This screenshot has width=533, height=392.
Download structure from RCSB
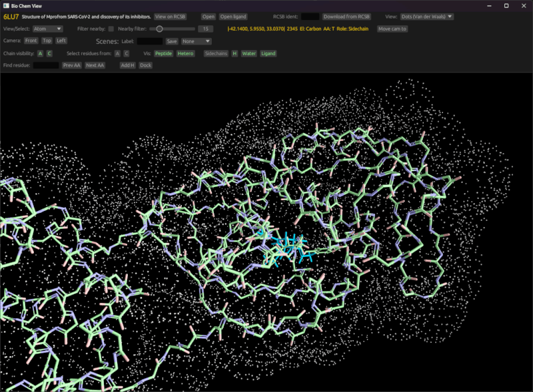[346, 17]
